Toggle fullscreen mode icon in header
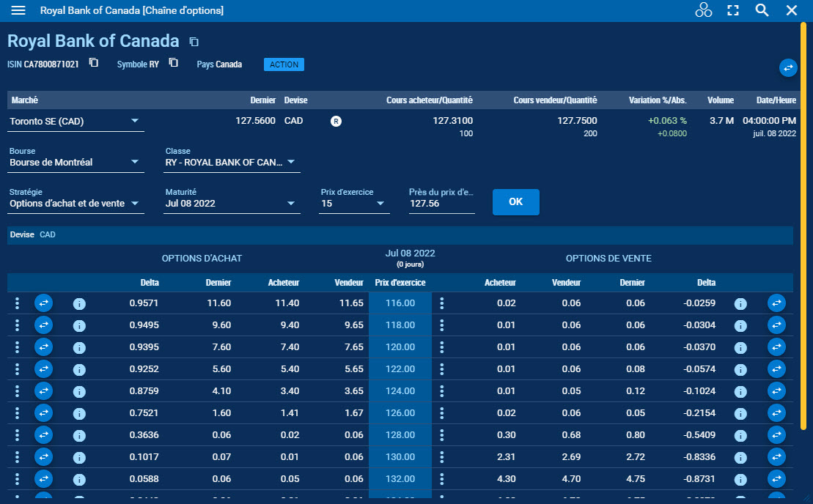 point(732,10)
